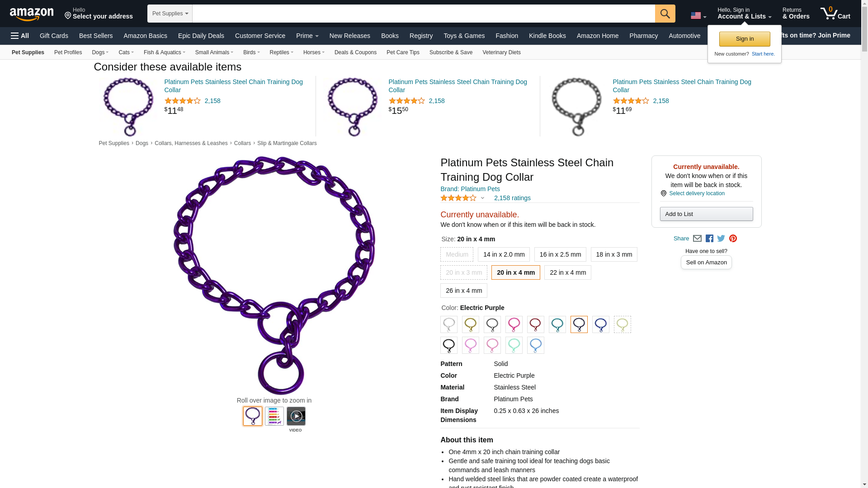The height and width of the screenshot is (488, 868).
Task: Go to Customer Service nav item
Action: click(260, 36)
